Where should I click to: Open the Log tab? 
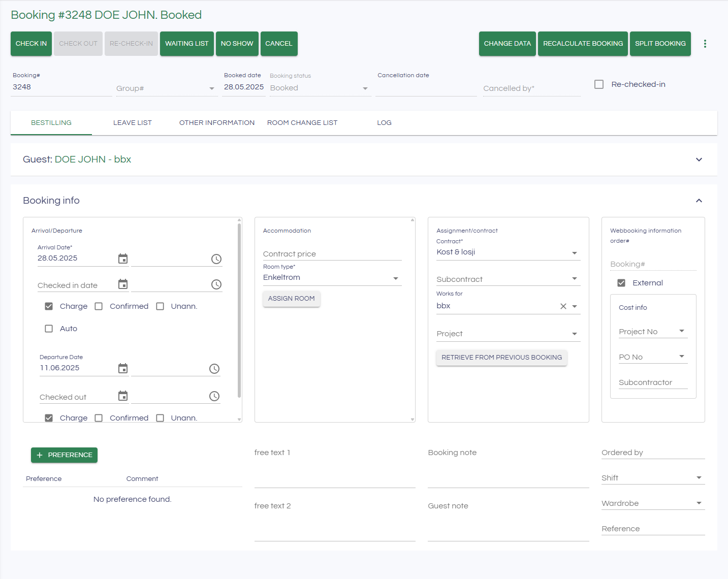(384, 123)
